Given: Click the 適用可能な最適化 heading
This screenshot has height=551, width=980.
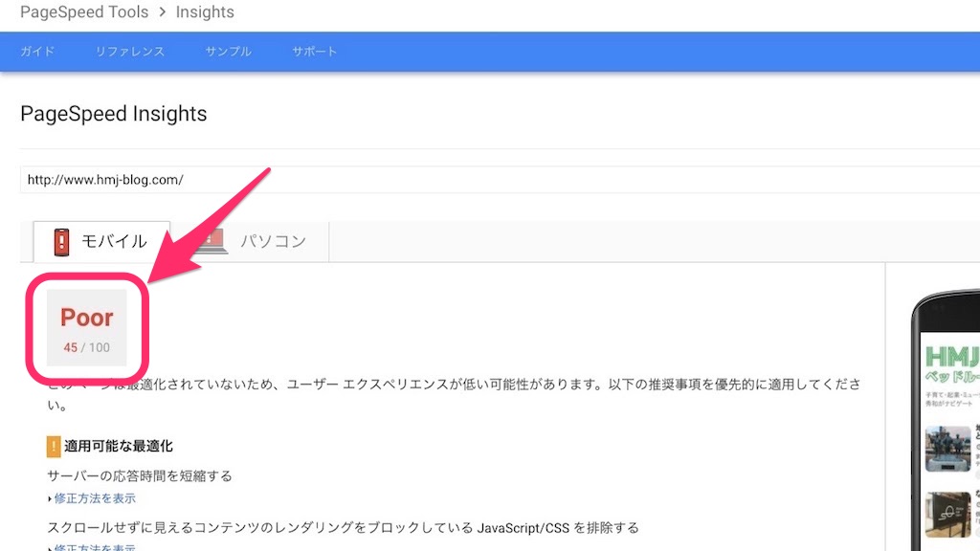Looking at the screenshot, I should [118, 446].
